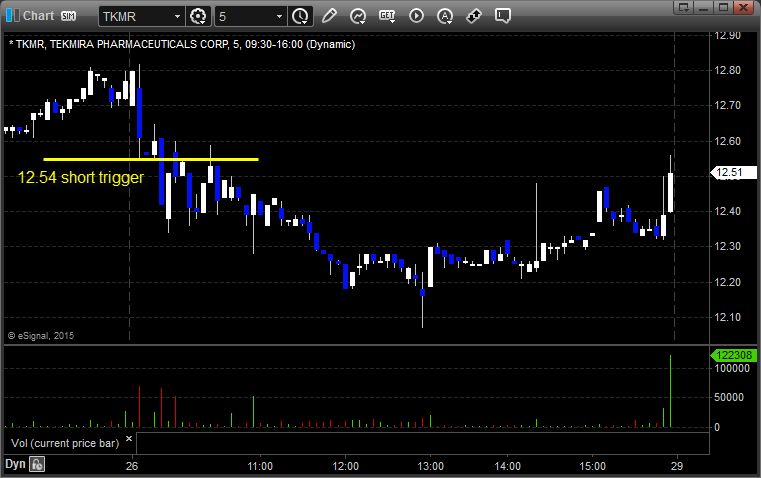
Task: Select the pencil drawing tool
Action: tap(329, 16)
